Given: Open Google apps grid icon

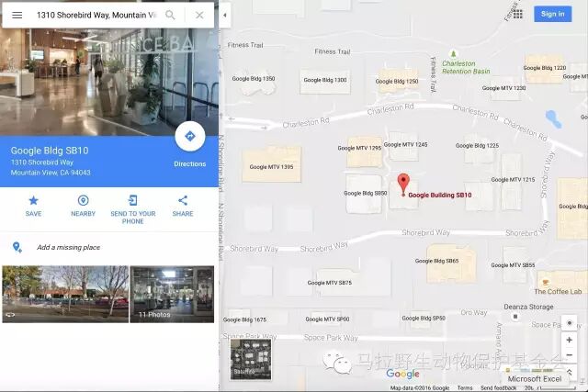Looking at the screenshot, I should [x=518, y=15].
